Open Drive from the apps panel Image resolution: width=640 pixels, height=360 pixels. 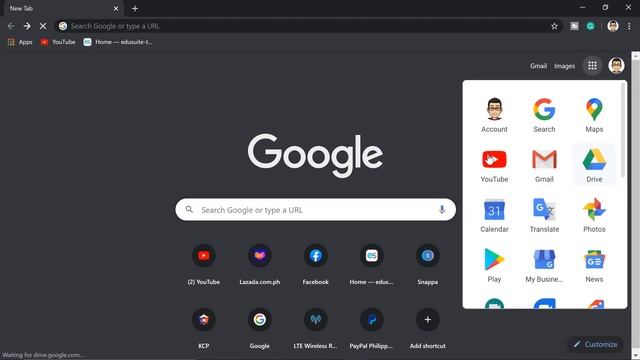pyautogui.click(x=594, y=165)
